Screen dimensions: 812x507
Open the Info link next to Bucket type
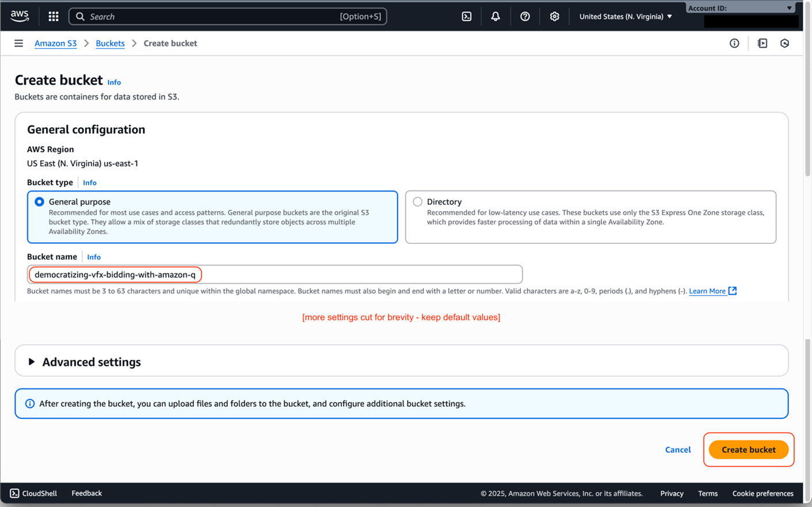click(x=90, y=182)
